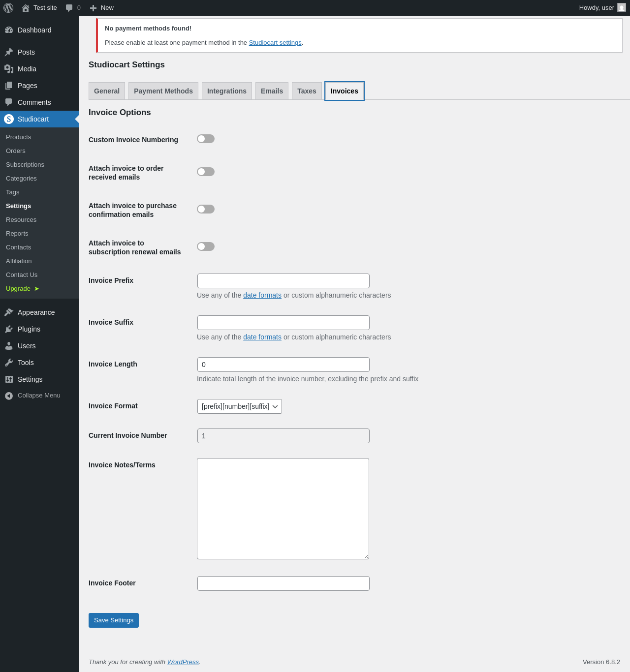The image size is (630, 672).
Task: Open the Emails tab
Action: pos(272,91)
